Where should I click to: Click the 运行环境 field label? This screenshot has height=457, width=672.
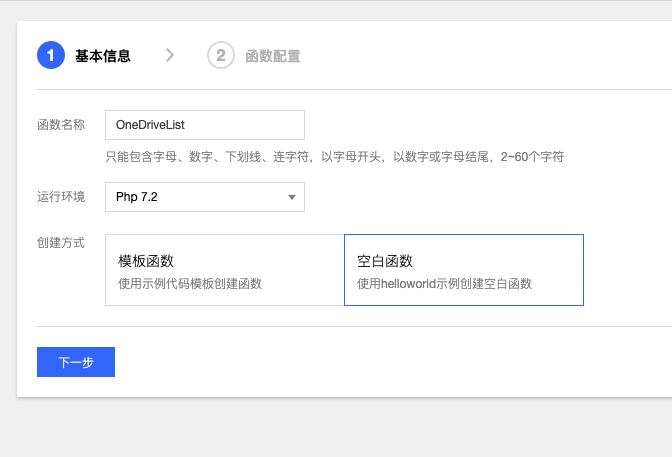(x=61, y=197)
